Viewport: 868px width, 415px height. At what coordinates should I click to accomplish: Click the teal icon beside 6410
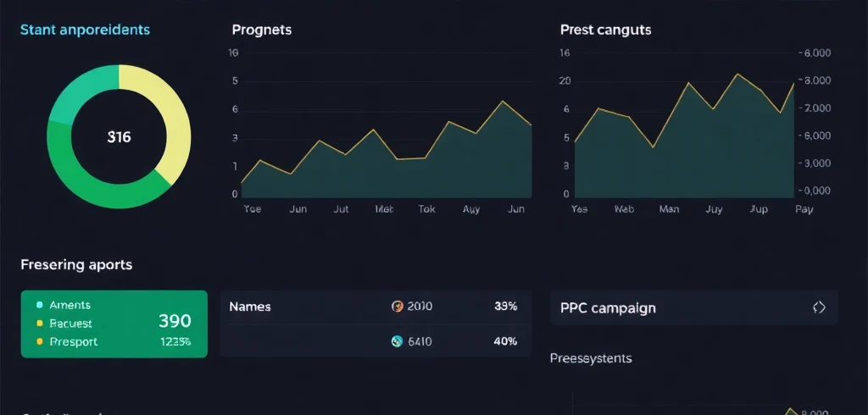pos(397,341)
